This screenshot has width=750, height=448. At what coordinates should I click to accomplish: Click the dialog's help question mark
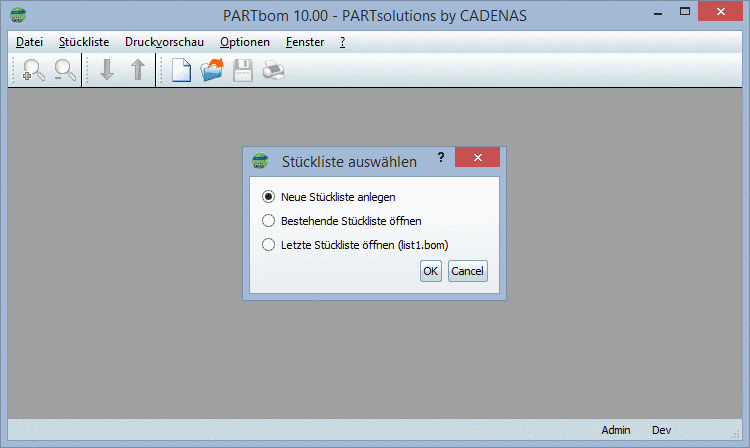click(x=441, y=158)
